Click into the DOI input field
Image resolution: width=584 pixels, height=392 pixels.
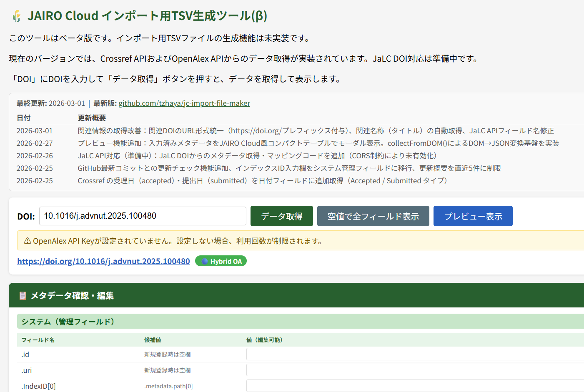(x=143, y=216)
